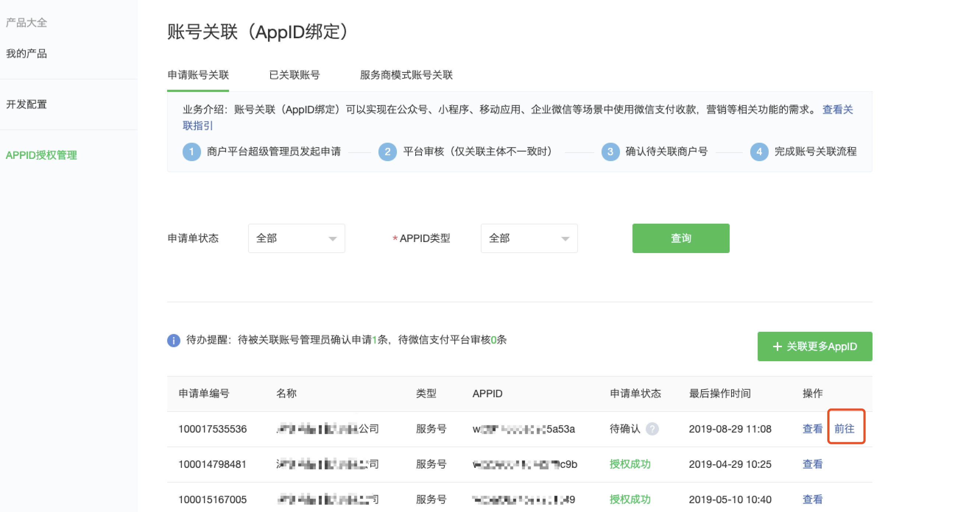Open 我的产品 in the left sidebar

click(27, 54)
